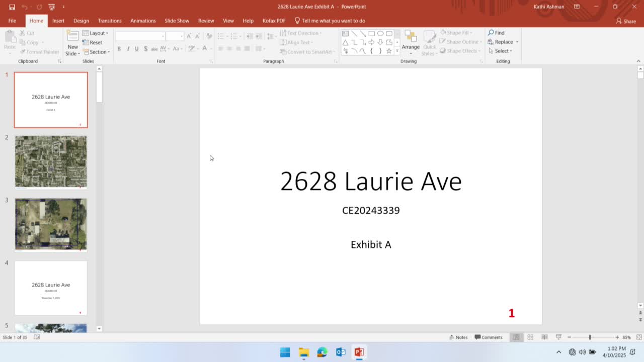Toggle Normal view button
The image size is (644, 362).
[x=516, y=337]
